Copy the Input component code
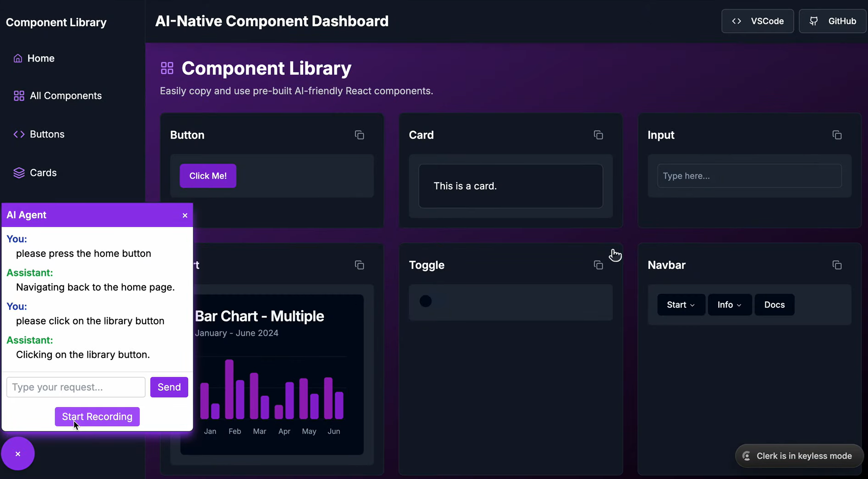The width and height of the screenshot is (868, 479). tap(837, 135)
